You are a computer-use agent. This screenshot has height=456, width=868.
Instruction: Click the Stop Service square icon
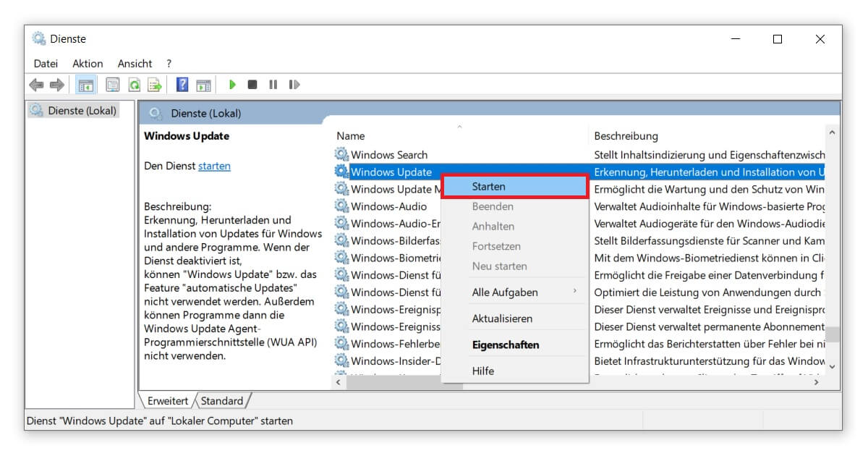click(x=252, y=85)
